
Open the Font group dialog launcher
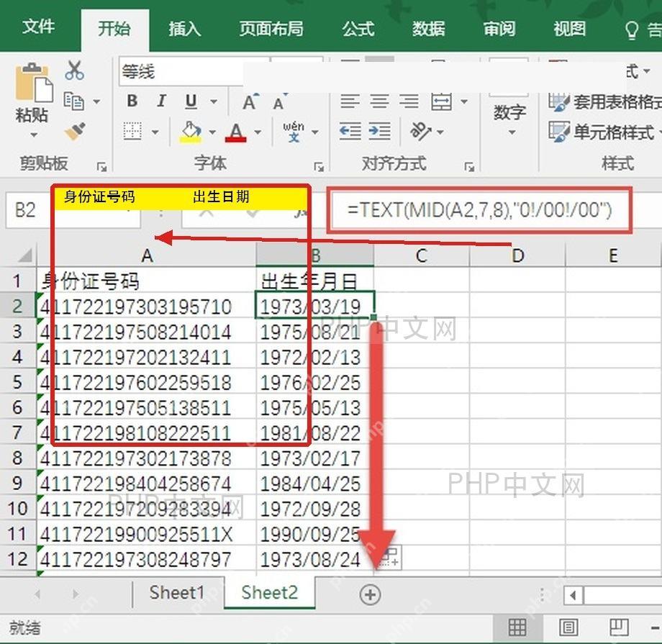click(x=319, y=167)
